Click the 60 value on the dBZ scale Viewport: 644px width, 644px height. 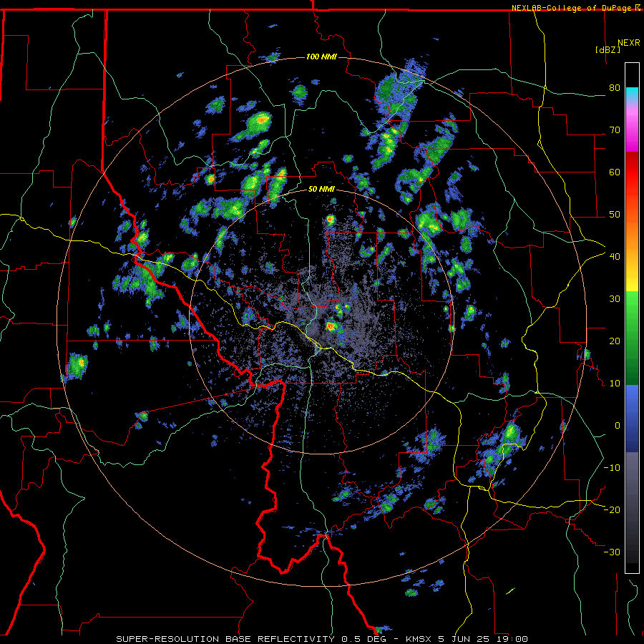pyautogui.click(x=615, y=172)
